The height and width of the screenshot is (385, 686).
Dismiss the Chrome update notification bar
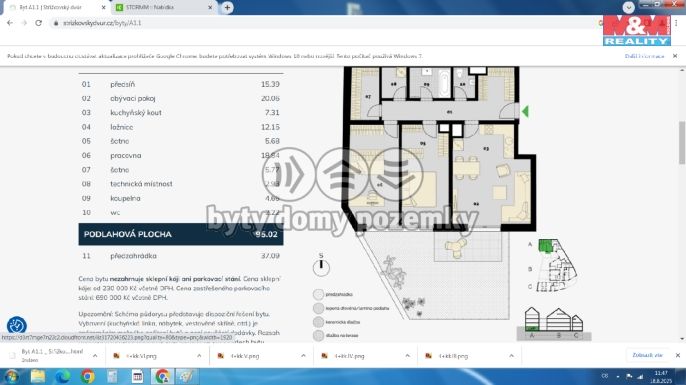pos(675,56)
